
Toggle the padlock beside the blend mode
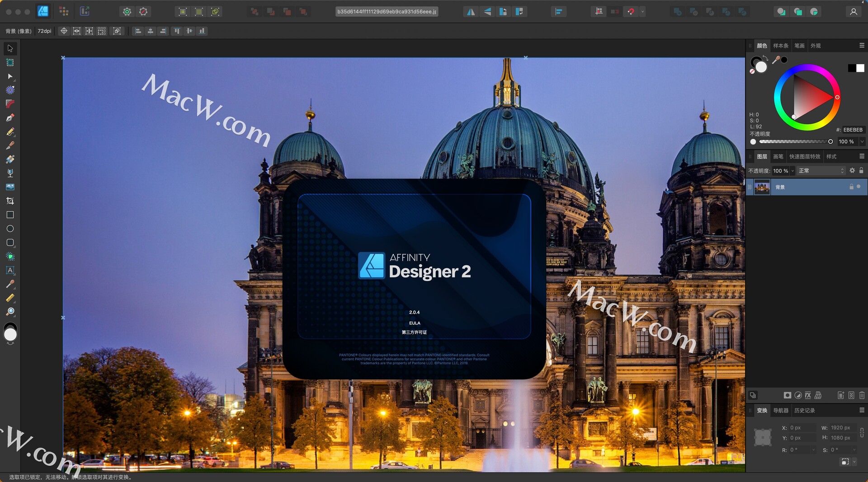[861, 171]
